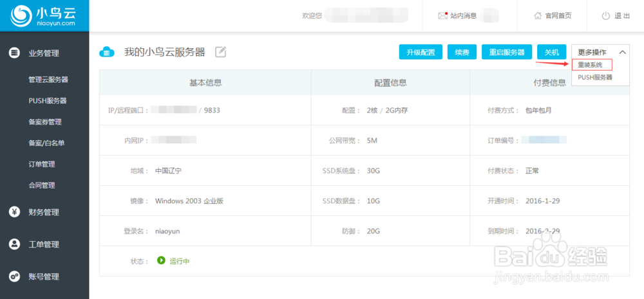Click the 配置信息 column header
The width and height of the screenshot is (644, 299).
tap(390, 82)
